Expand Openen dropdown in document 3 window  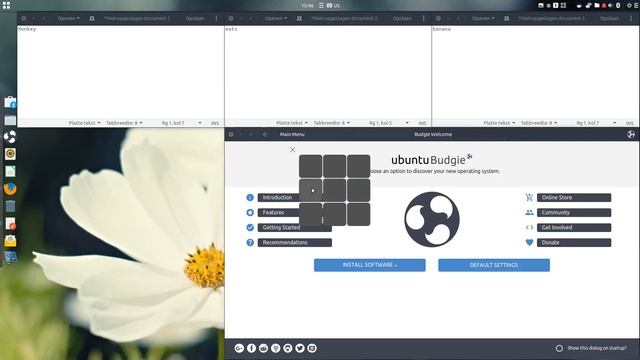[483, 18]
